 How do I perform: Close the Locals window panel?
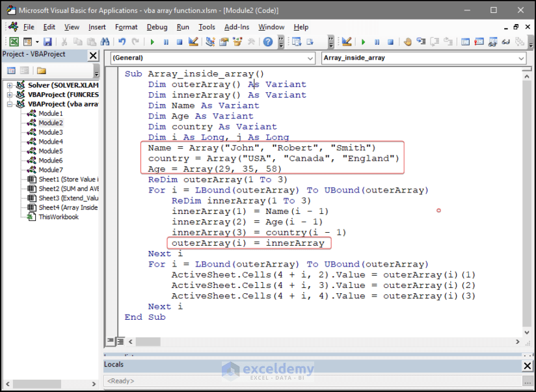coord(526,365)
